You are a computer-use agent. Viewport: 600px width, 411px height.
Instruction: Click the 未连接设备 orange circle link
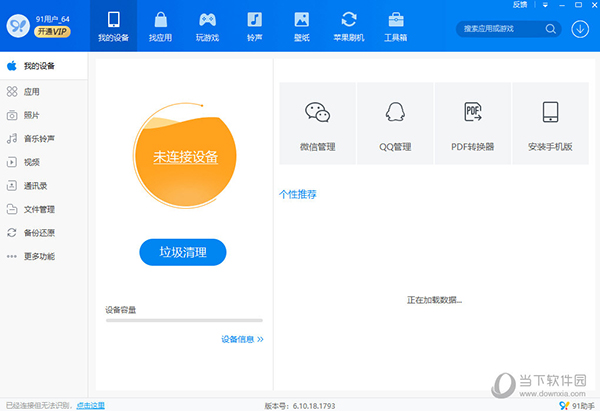[x=186, y=157]
